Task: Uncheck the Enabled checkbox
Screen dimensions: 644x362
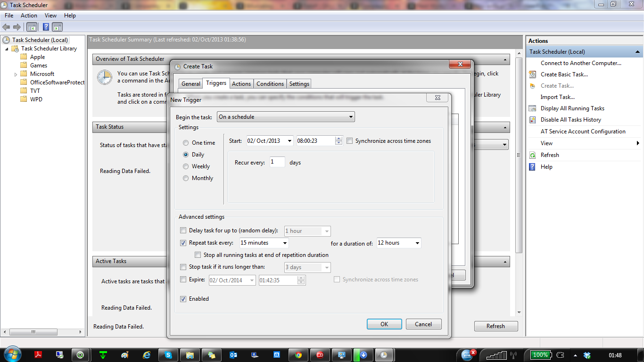Action: pyautogui.click(x=183, y=299)
